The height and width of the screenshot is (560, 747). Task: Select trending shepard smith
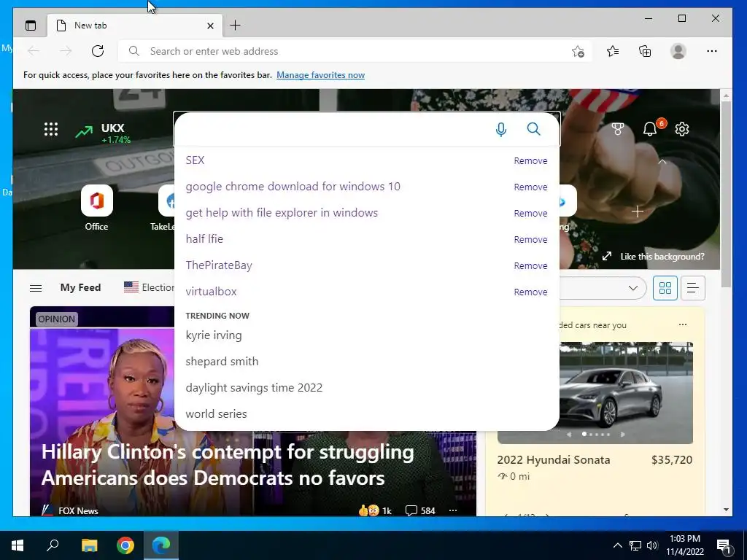pyautogui.click(x=222, y=362)
